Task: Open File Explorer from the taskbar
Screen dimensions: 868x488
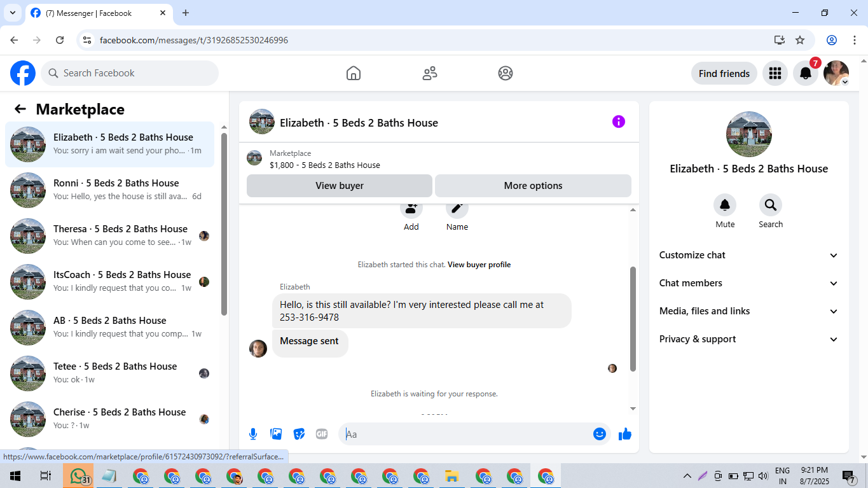Action: pyautogui.click(x=451, y=476)
